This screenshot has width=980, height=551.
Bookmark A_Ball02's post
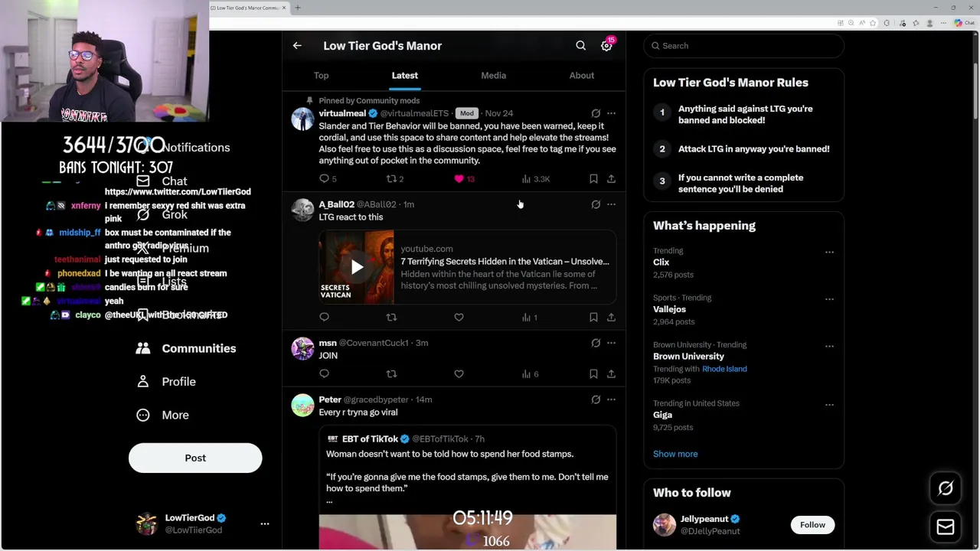pos(593,318)
